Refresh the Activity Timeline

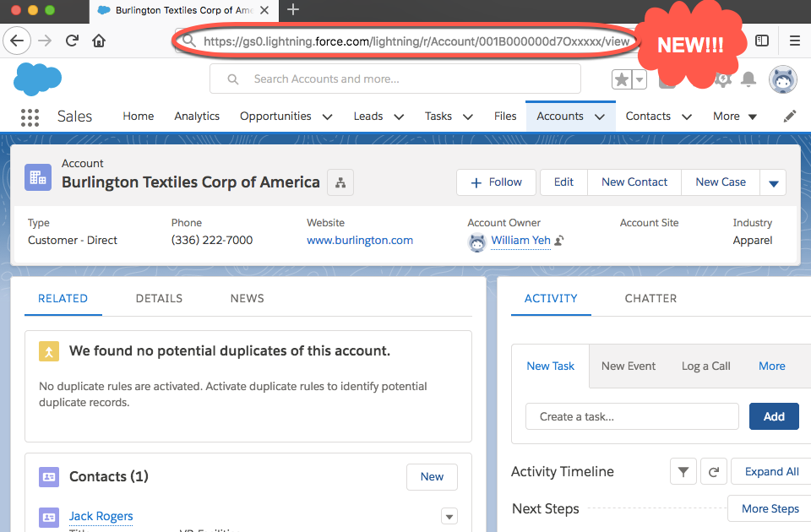(714, 471)
